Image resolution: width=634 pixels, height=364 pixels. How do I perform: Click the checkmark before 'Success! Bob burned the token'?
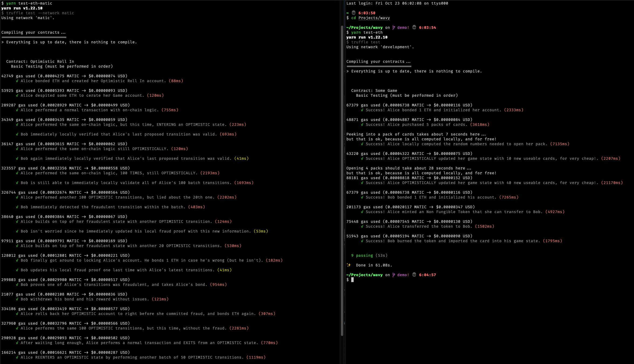[x=362, y=241]
